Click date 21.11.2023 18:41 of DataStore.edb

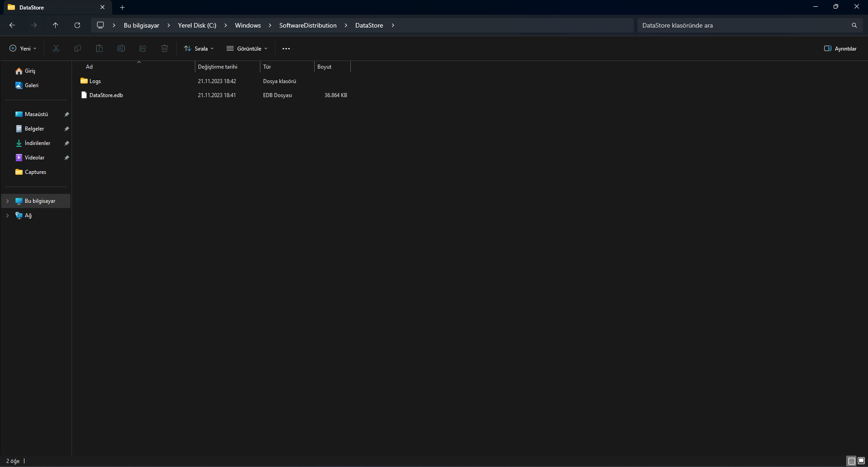pyautogui.click(x=217, y=95)
